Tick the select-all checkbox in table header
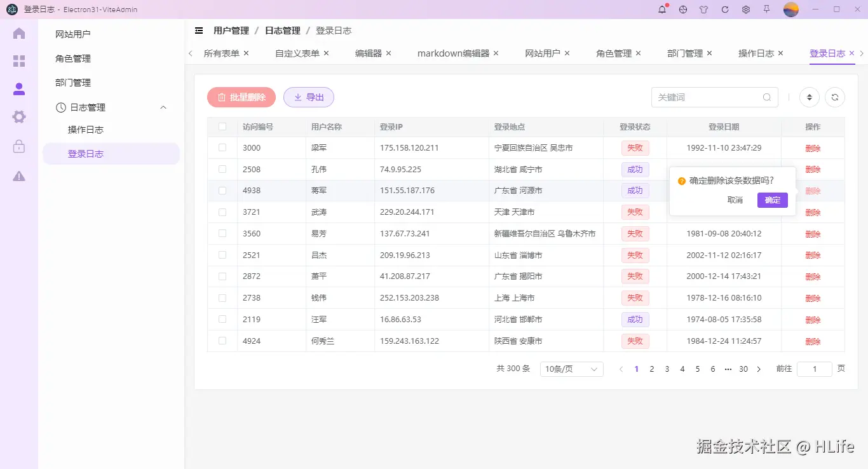 222,126
